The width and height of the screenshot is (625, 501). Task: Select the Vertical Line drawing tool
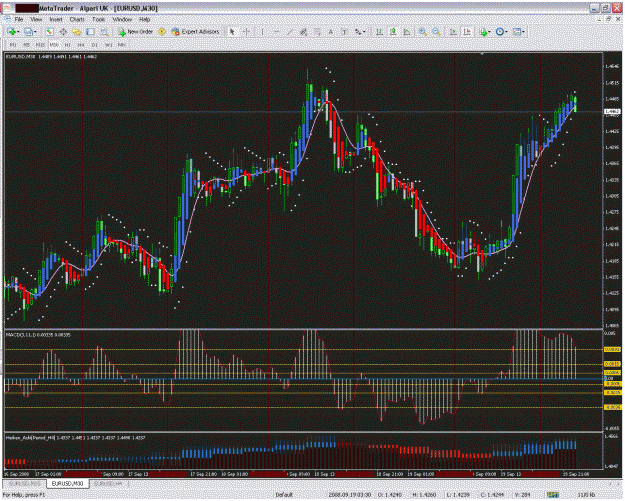pos(262,32)
